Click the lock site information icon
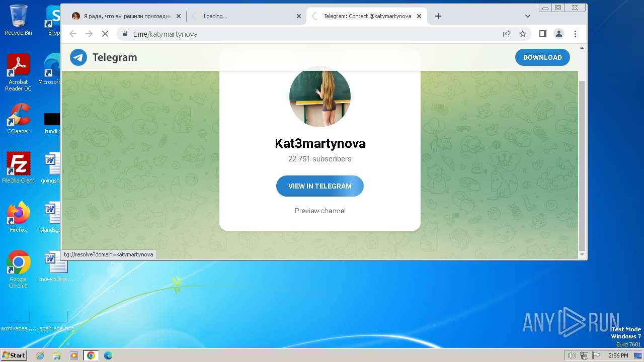 click(x=125, y=34)
